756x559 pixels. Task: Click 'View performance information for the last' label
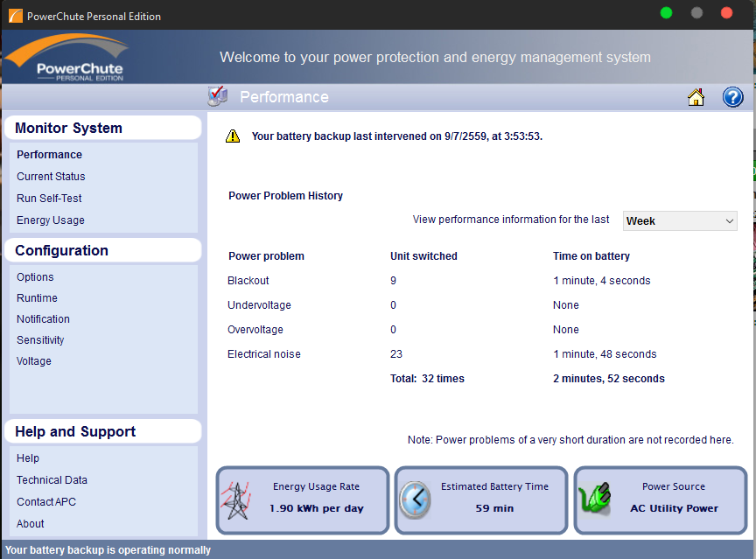511,220
